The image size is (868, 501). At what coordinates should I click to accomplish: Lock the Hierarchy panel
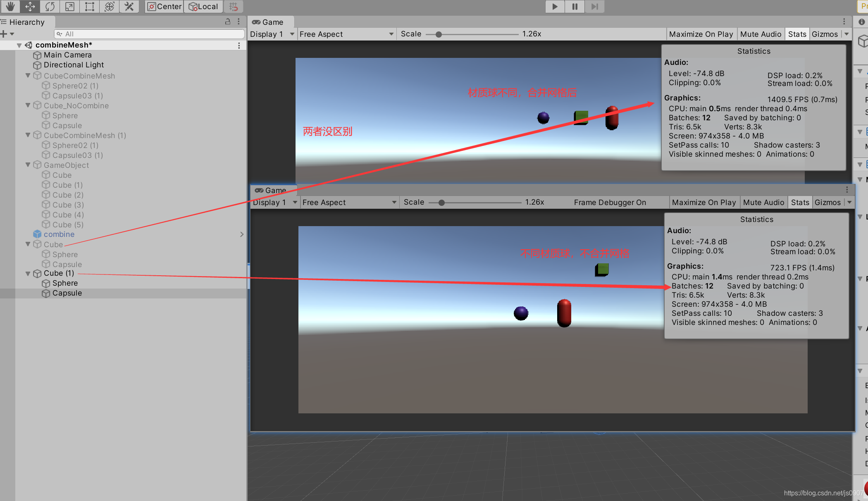coord(227,21)
